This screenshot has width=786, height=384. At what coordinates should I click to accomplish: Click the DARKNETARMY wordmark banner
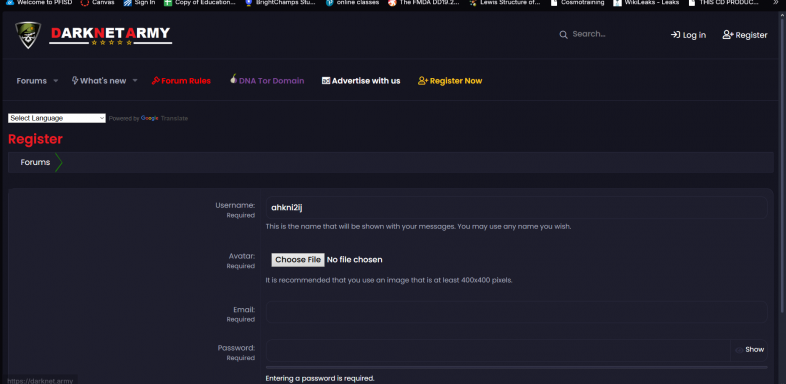tap(110, 35)
